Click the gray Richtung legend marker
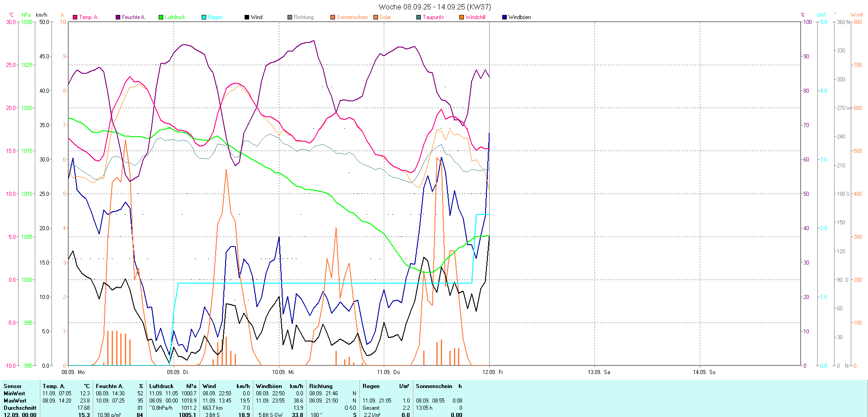The height and width of the screenshot is (417, 868). click(290, 17)
